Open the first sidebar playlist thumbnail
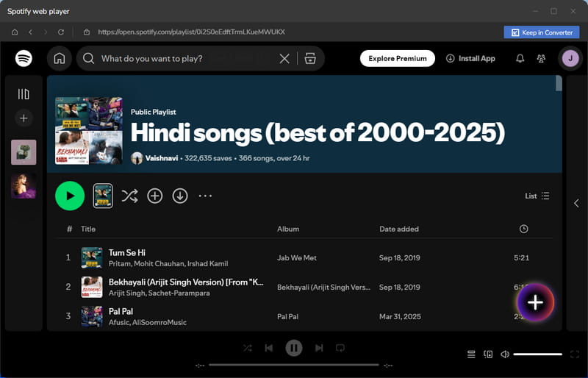The width and height of the screenshot is (588, 378). coord(24,152)
